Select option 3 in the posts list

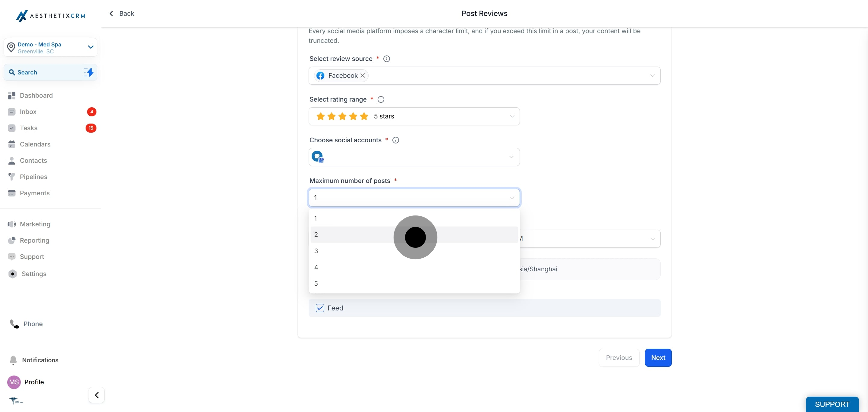pos(414,251)
